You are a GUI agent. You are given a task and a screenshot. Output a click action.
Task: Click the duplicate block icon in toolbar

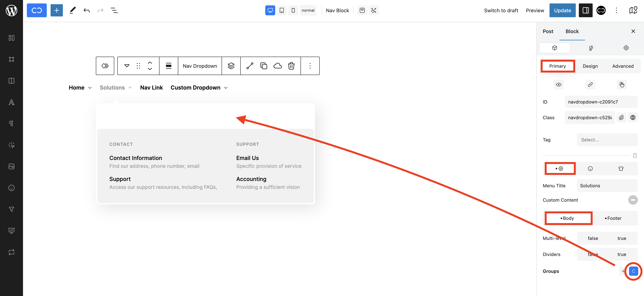pyautogui.click(x=264, y=66)
